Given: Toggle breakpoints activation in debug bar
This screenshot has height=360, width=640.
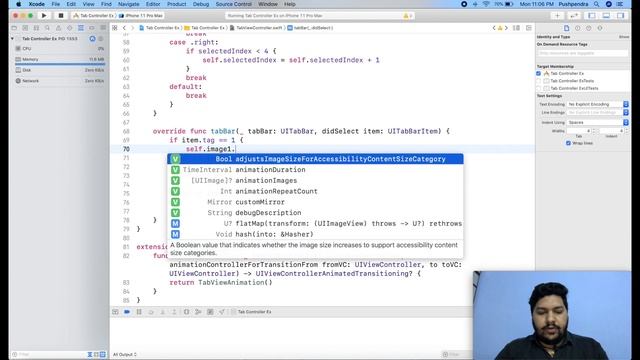Looking at the screenshot, I should [127, 312].
